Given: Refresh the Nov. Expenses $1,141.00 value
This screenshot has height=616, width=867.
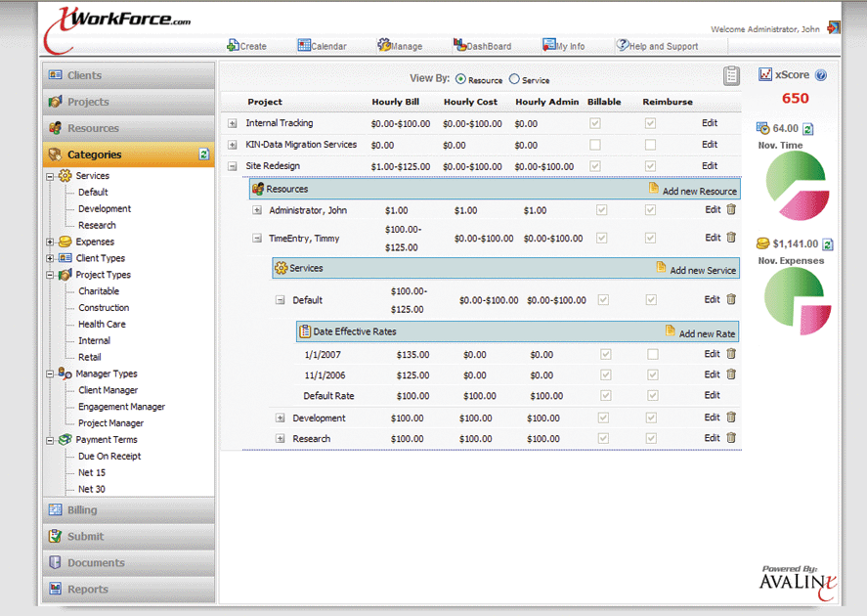Looking at the screenshot, I should (828, 243).
